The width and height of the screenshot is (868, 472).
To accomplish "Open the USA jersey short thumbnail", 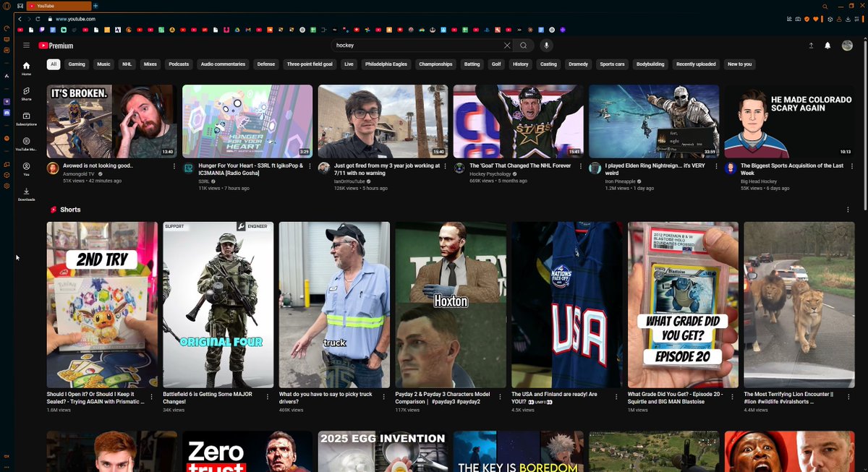I will click(x=566, y=304).
